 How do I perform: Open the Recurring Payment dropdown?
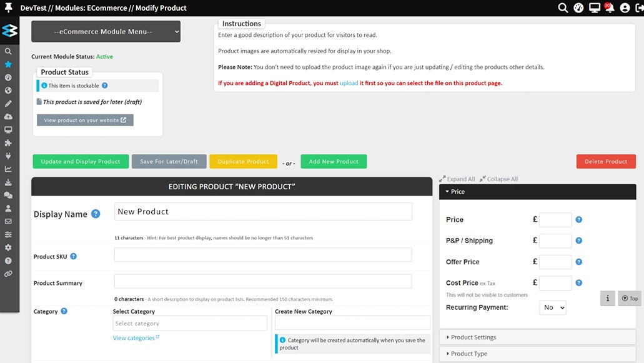point(552,307)
